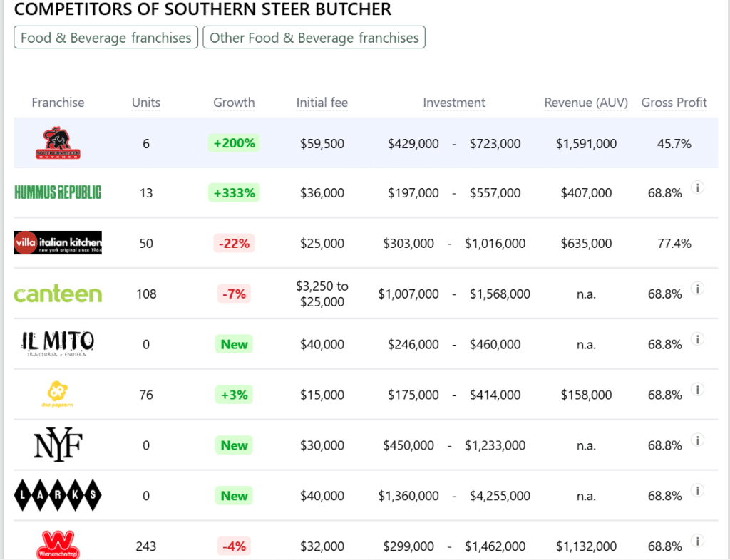Open the Hummus Republic logo link
This screenshot has height=560, width=730.
tap(58, 192)
